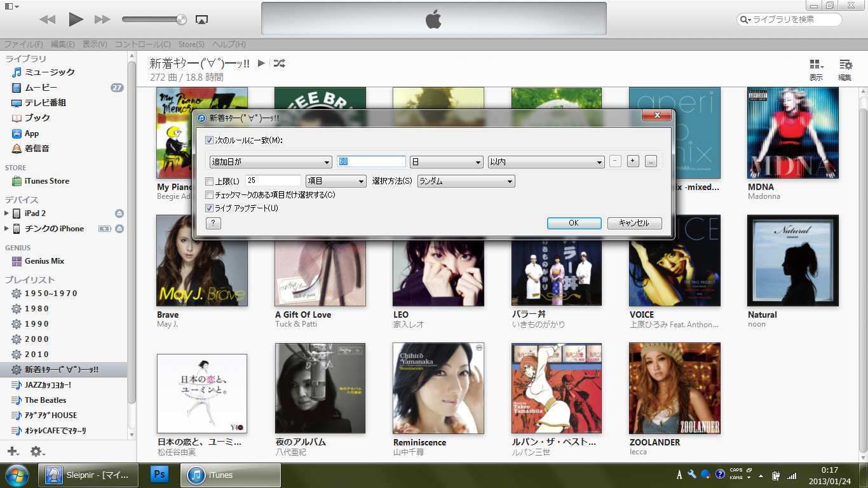Open the ファイル(F) menu
The height and width of the screenshot is (488, 868).
[x=24, y=44]
